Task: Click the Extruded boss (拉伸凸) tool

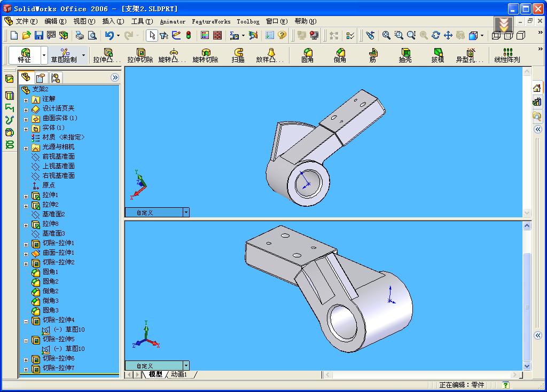Action: (107, 56)
